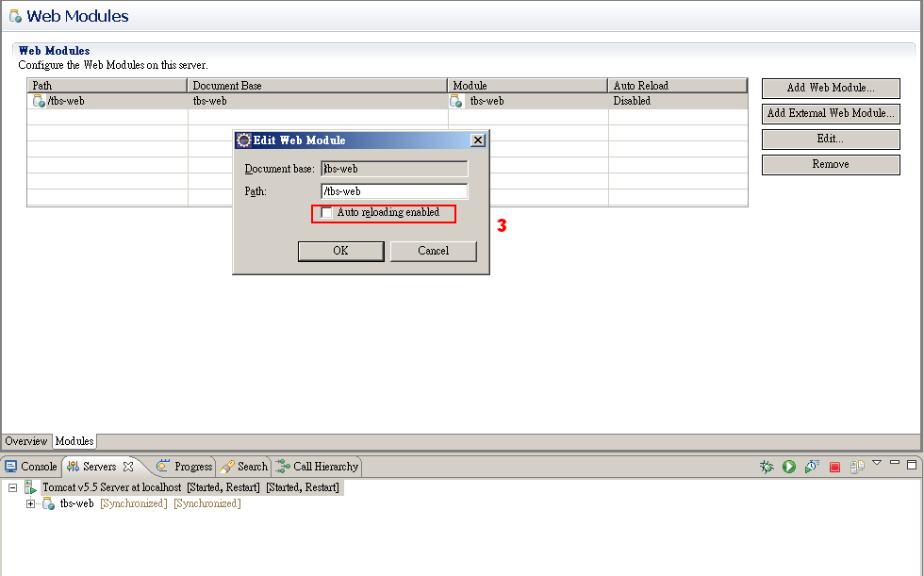
Task: Click the module icon beside tbs-web in the Module column
Action: 456,101
